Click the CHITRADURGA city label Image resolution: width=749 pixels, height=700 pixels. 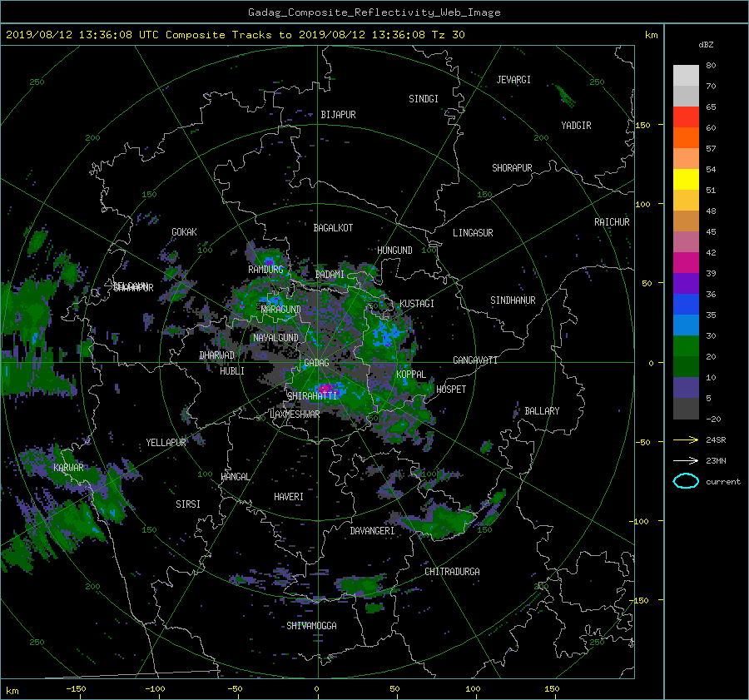(453, 572)
